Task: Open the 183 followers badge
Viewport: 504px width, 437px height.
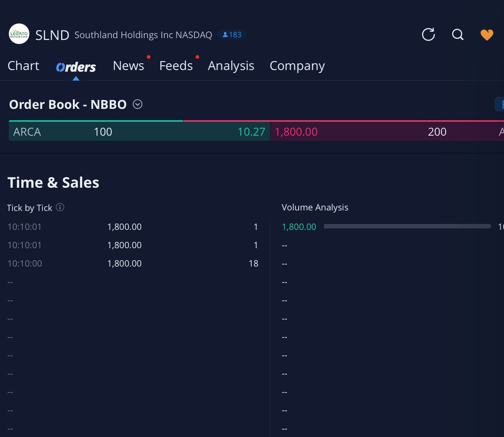Action: [232, 35]
